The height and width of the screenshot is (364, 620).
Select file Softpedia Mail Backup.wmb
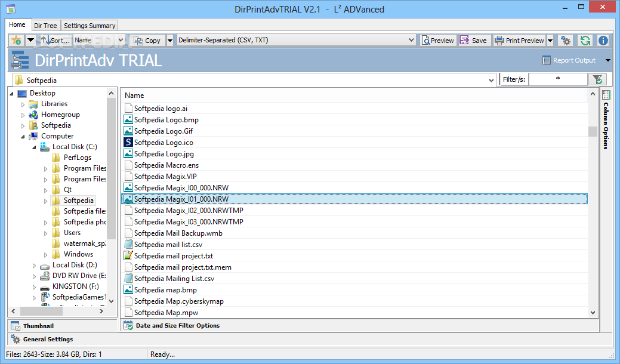pos(178,233)
